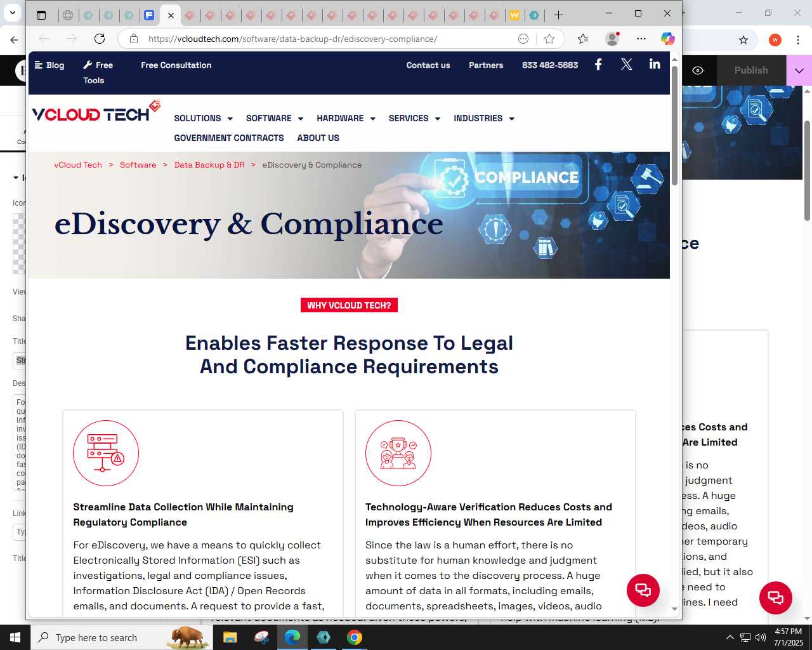Click scroll-down arrow of vCloud page scrollbar
Image resolution: width=812 pixels, height=650 pixels.
[674, 609]
